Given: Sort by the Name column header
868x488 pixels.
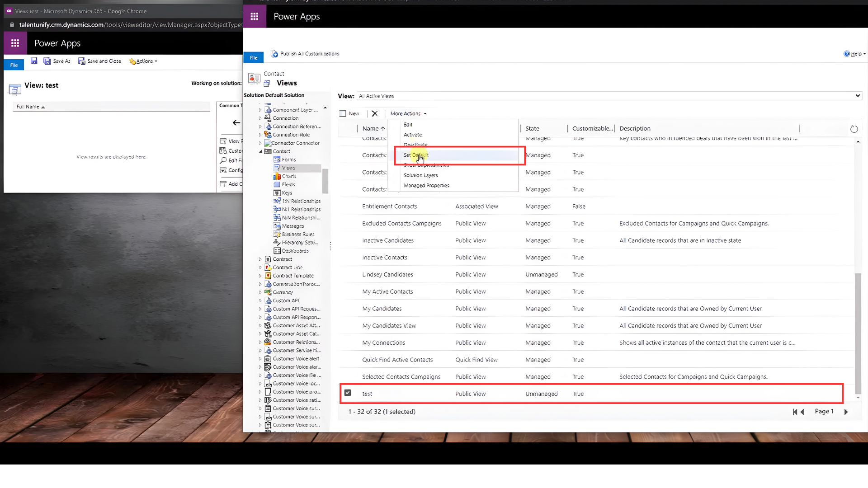Looking at the screenshot, I should pos(373,128).
